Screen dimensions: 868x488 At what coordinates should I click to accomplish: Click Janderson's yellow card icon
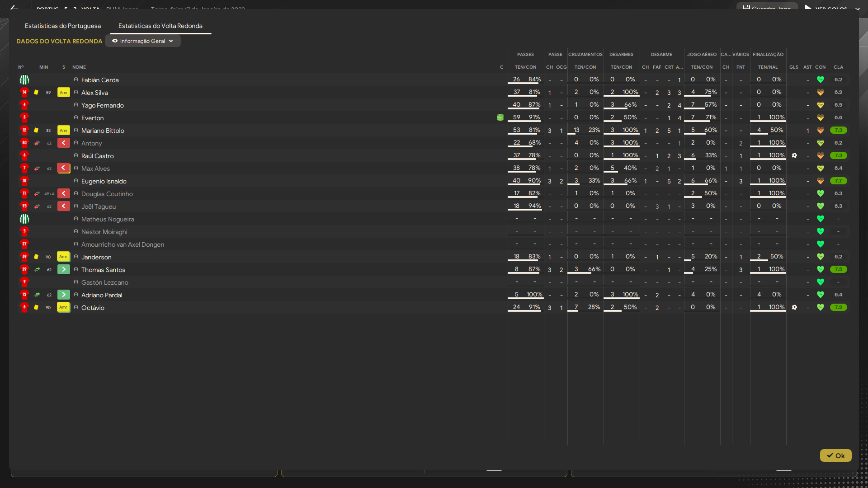pyautogui.click(x=36, y=257)
